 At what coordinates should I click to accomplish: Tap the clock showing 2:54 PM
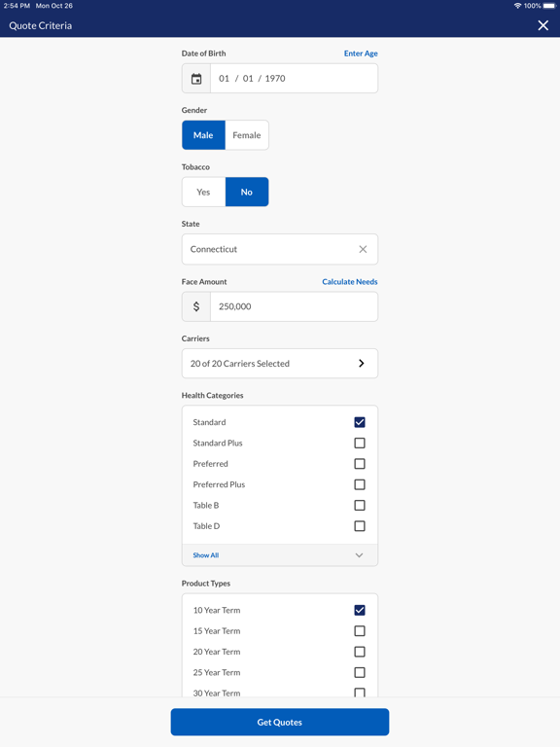click(x=17, y=6)
